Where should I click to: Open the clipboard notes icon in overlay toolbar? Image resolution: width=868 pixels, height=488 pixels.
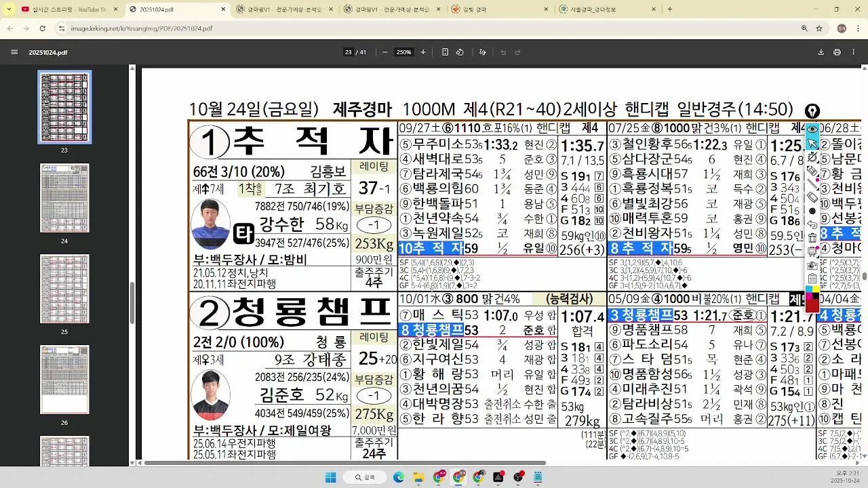point(812,279)
